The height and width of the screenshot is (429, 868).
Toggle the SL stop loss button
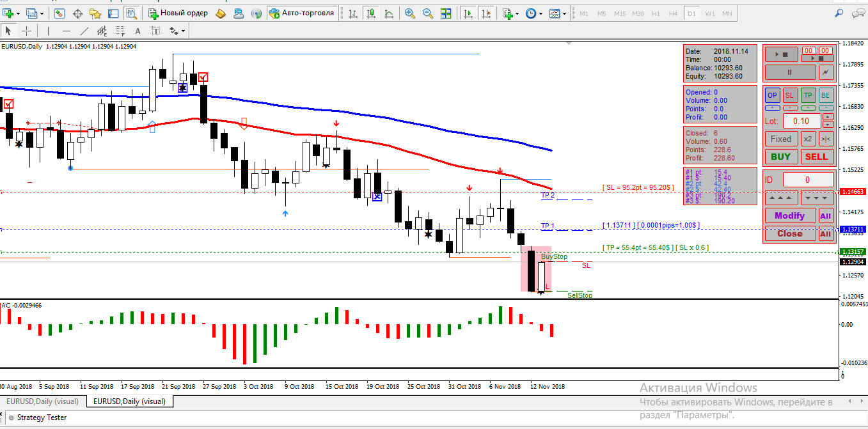791,95
